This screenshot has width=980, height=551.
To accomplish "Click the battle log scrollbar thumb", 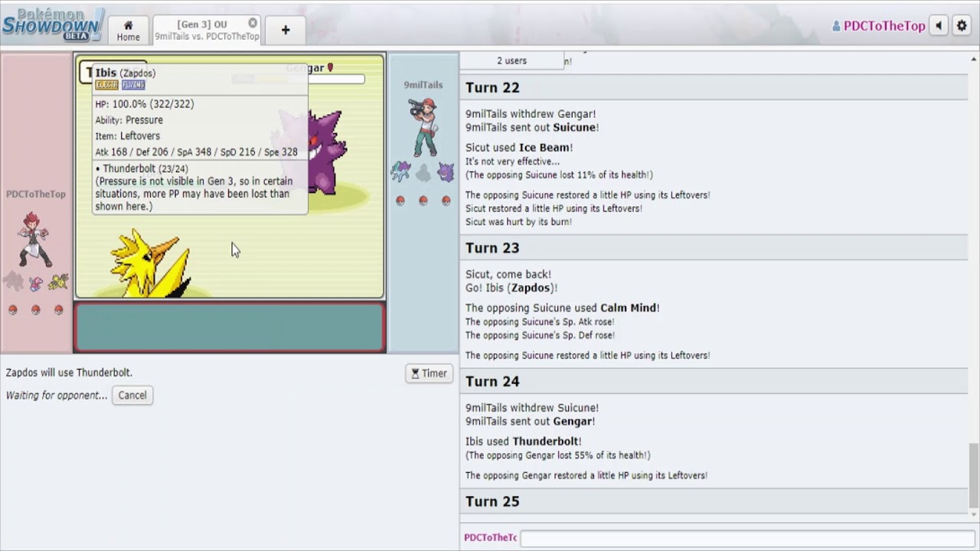I will tap(974, 474).
